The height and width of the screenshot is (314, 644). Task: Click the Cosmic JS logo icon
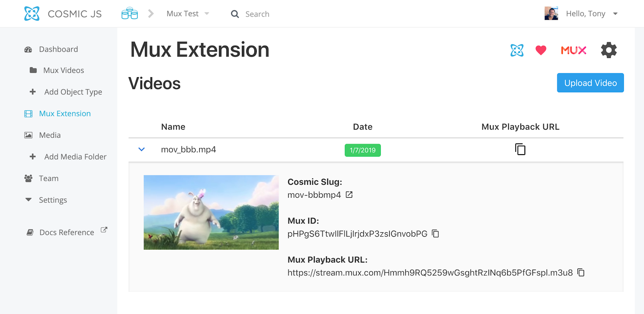coord(32,14)
